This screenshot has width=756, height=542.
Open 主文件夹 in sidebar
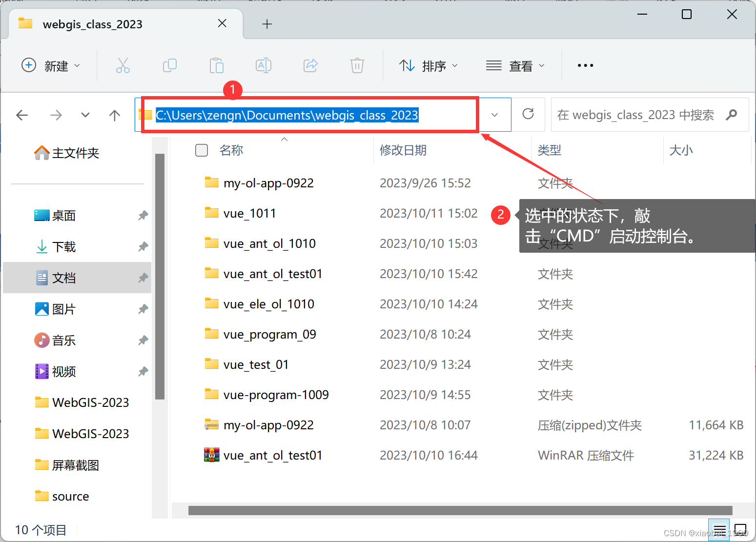tap(67, 153)
